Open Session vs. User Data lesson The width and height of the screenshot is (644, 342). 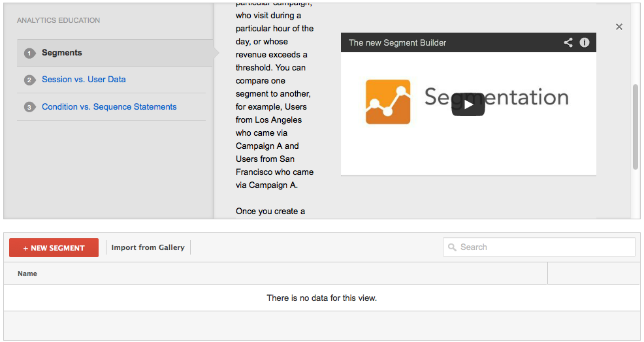pyautogui.click(x=84, y=79)
